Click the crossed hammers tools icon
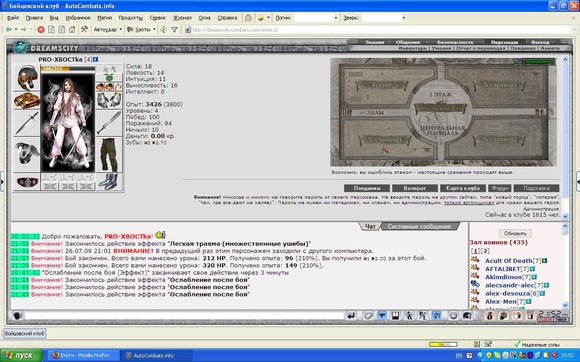Image resolution: width=580 pixels, height=362 pixels. 84,29
